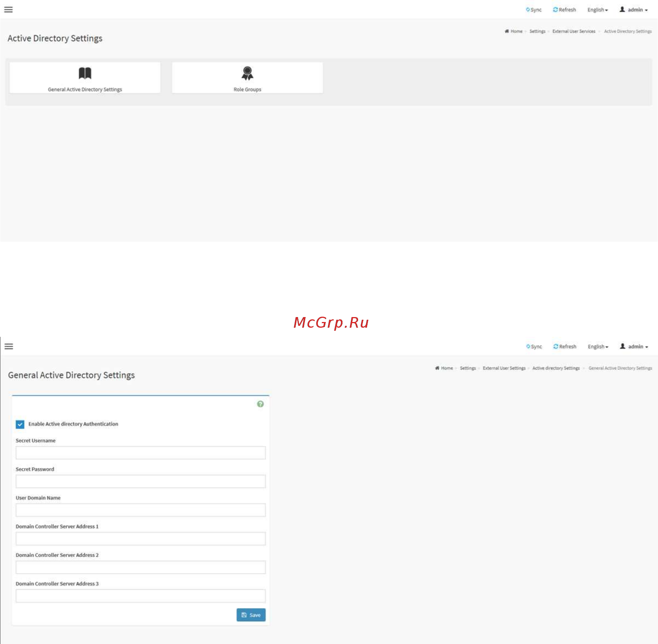Click the user icon beside admin in lower header
The image size is (658, 644).
point(623,346)
